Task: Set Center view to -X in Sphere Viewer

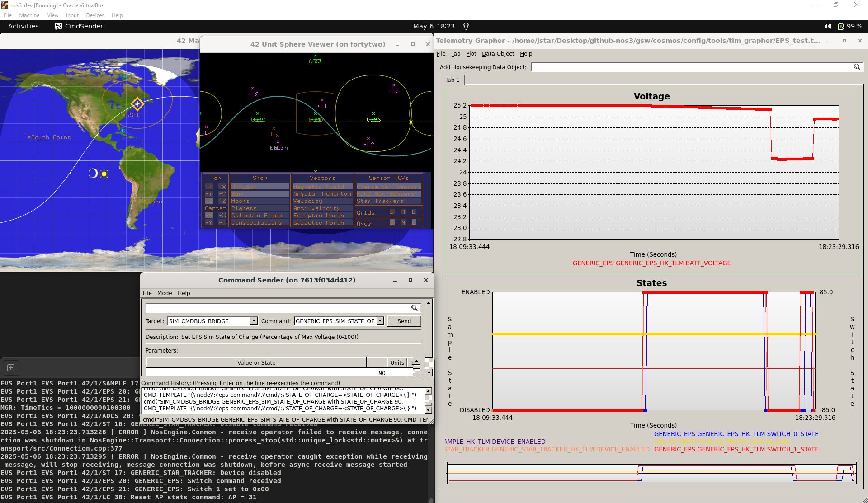Action: 222,216
